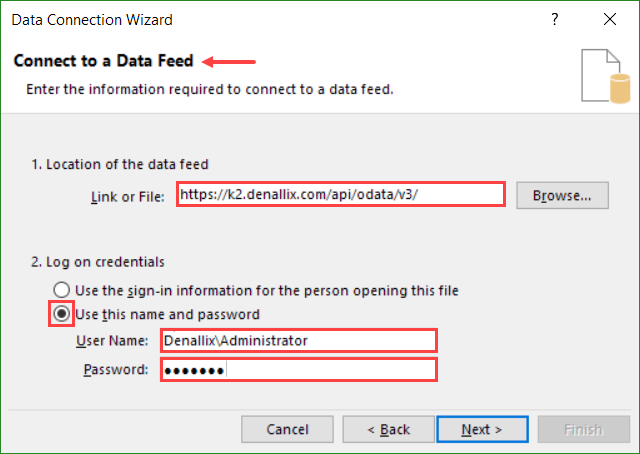
Task: Focus the User Name text box
Action: pos(299,340)
